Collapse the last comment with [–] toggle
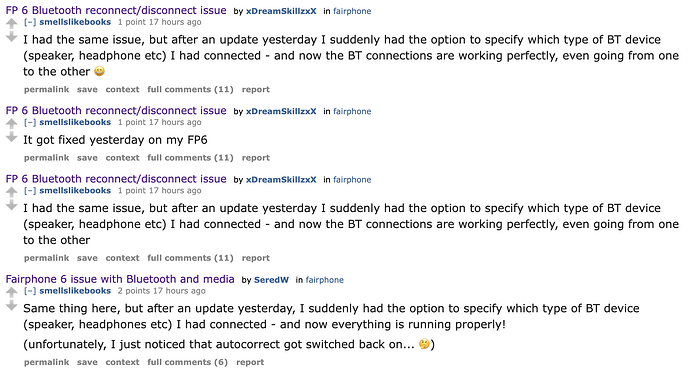690x372 pixels. (x=30, y=291)
